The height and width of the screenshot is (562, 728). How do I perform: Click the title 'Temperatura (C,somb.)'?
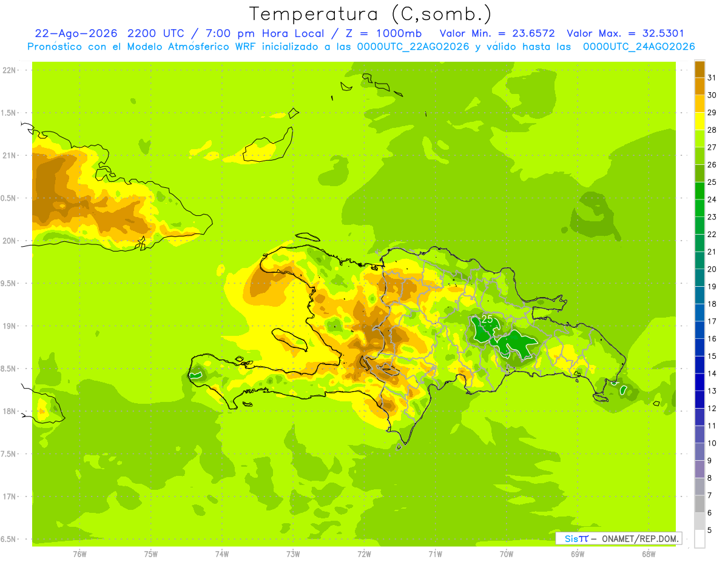click(371, 14)
